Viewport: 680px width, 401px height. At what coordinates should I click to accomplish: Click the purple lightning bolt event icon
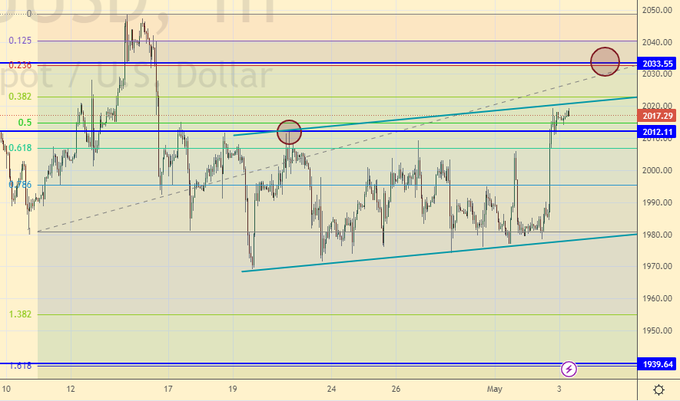(569, 369)
